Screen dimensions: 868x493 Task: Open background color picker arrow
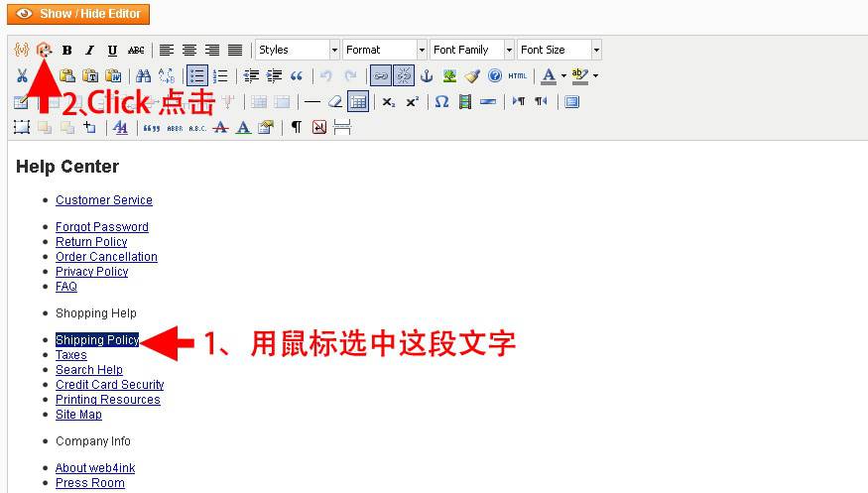(x=595, y=75)
